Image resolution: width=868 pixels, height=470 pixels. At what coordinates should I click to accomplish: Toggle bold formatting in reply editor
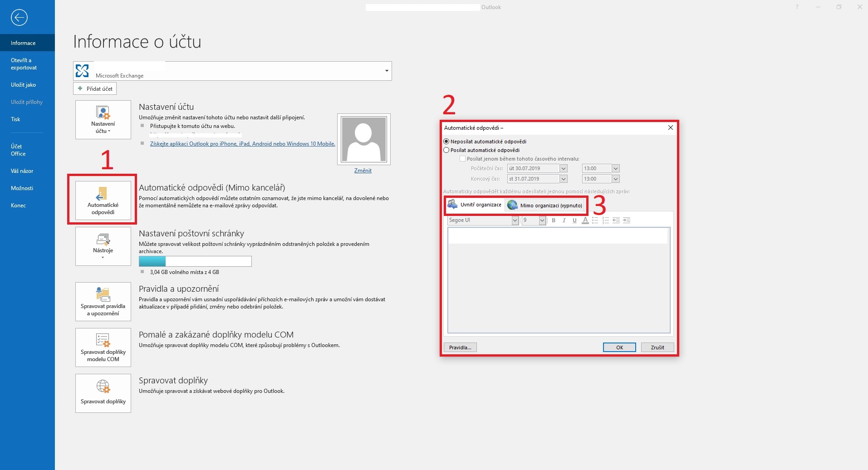tap(554, 220)
